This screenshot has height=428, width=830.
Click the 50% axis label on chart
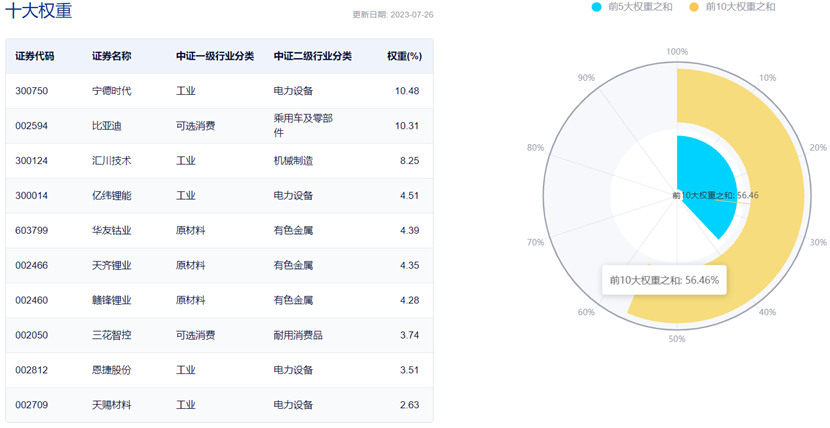tap(677, 339)
